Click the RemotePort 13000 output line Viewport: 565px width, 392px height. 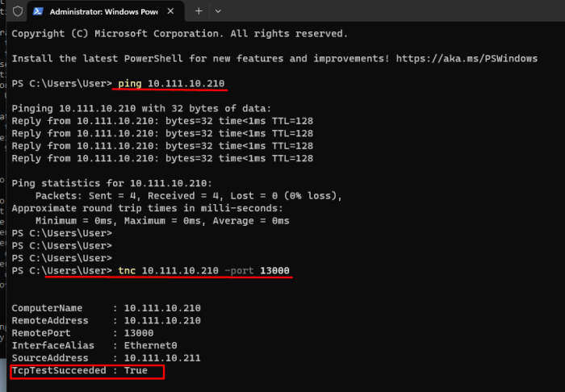click(x=88, y=332)
